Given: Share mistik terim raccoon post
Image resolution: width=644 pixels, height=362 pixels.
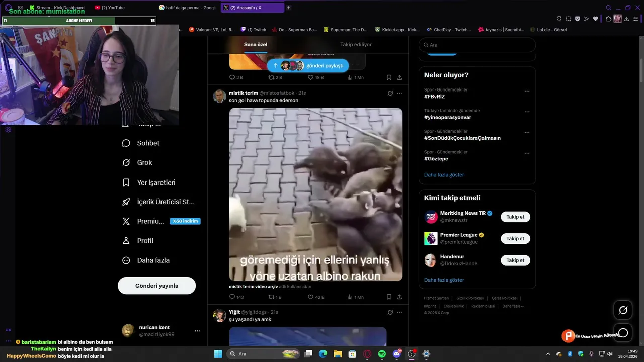Looking at the screenshot, I should click(399, 297).
